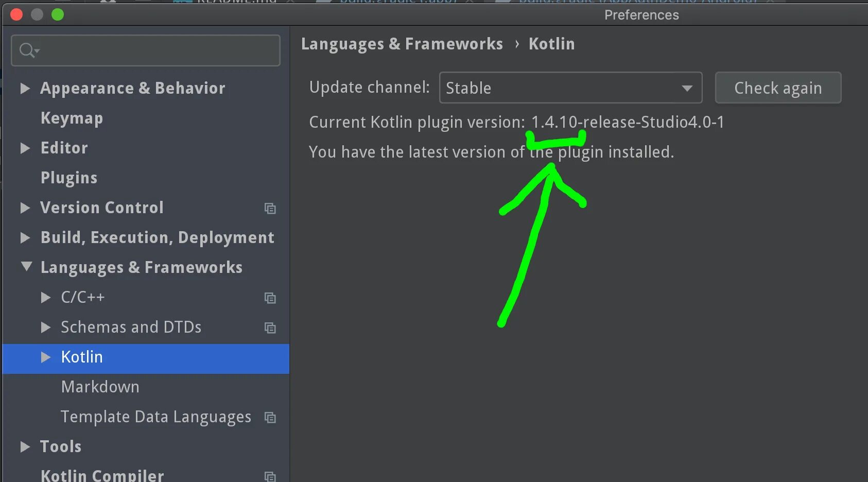868x482 pixels.
Task: Click the Current Kotlin plugin version text
Action: 516,122
